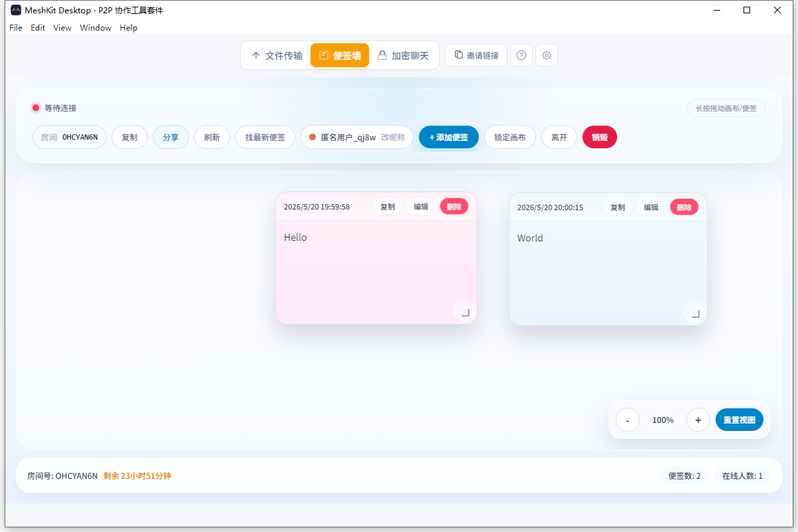Click the MeshKit app icon in title bar
The image size is (798, 532).
pyautogui.click(x=16, y=10)
